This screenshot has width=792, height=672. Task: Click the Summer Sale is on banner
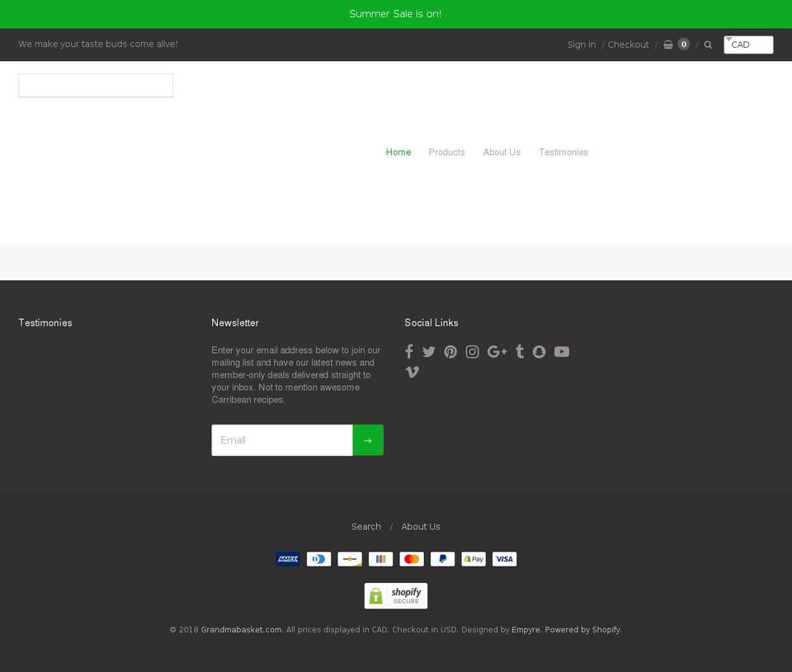(395, 14)
